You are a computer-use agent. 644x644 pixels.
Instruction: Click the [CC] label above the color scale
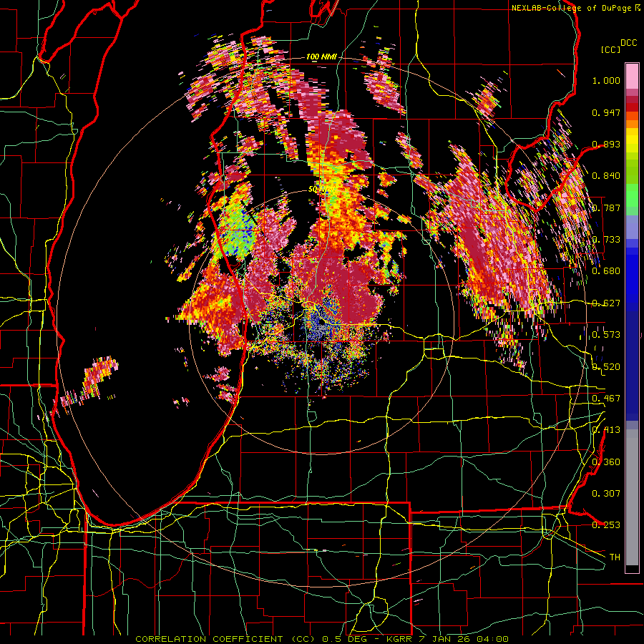(x=610, y=49)
